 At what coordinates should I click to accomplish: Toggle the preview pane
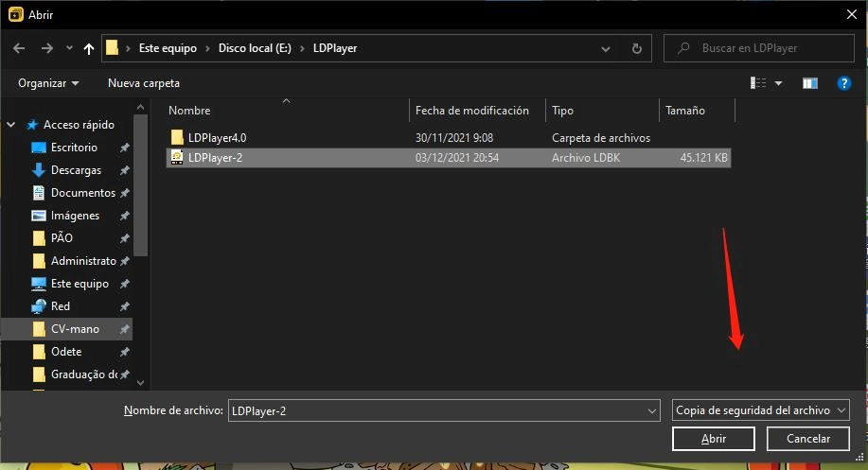point(810,83)
